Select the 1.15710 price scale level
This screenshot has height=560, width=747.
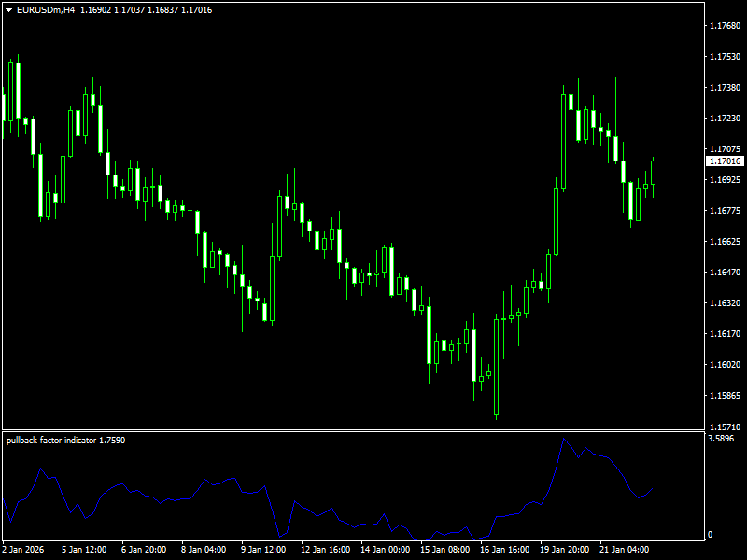tap(726, 427)
